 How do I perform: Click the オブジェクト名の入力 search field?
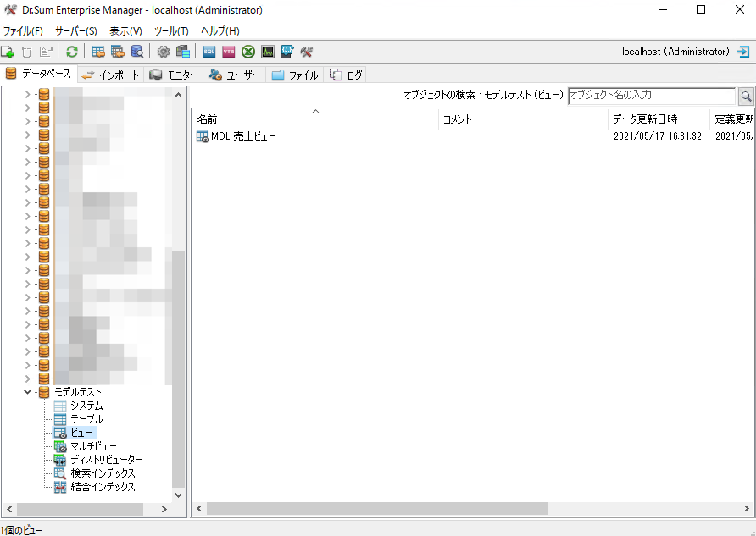click(x=652, y=96)
